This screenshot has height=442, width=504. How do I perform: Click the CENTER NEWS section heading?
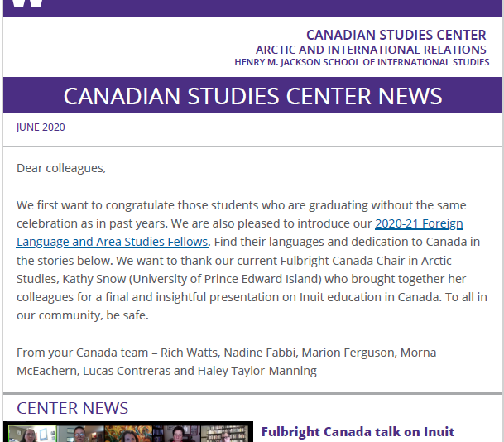[72, 408]
